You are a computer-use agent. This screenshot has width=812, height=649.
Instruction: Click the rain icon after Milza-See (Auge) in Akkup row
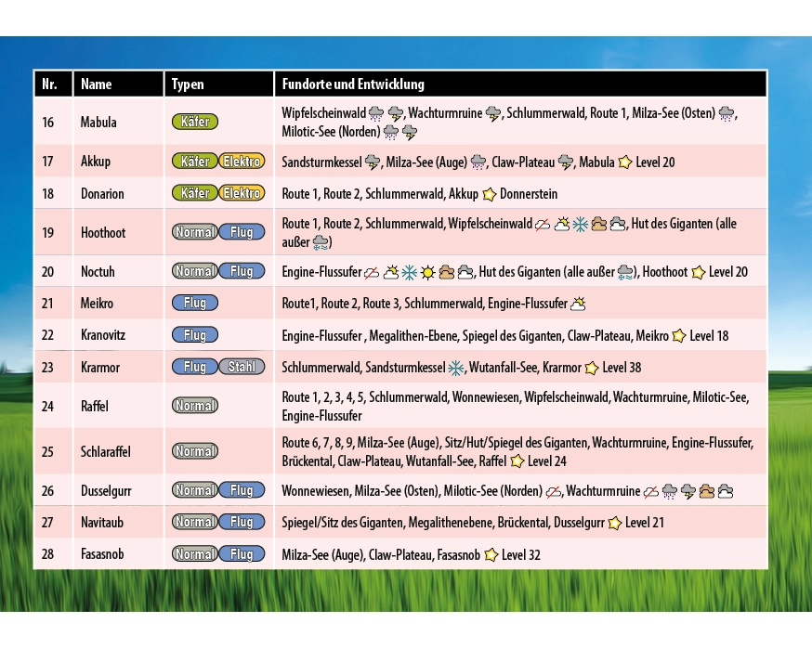(478, 162)
